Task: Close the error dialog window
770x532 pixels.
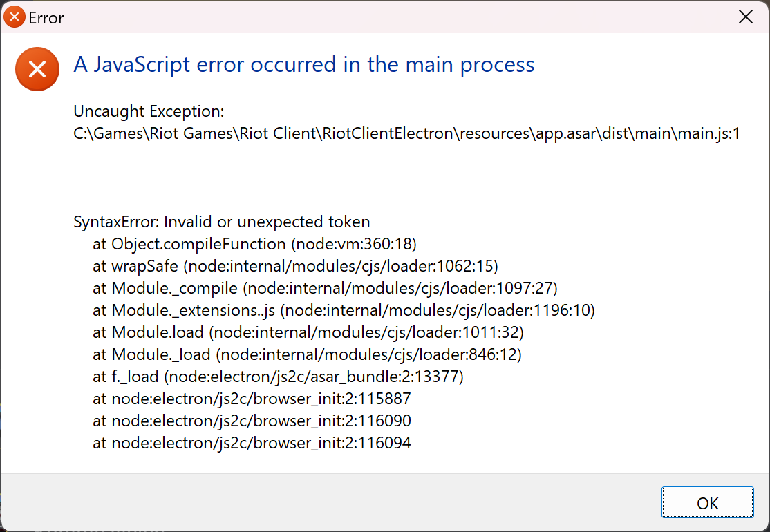Action: point(745,16)
